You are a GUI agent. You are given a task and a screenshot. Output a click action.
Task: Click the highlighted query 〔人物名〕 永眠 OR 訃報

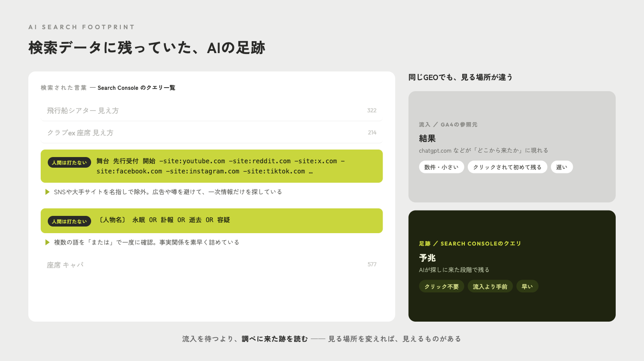point(211,221)
